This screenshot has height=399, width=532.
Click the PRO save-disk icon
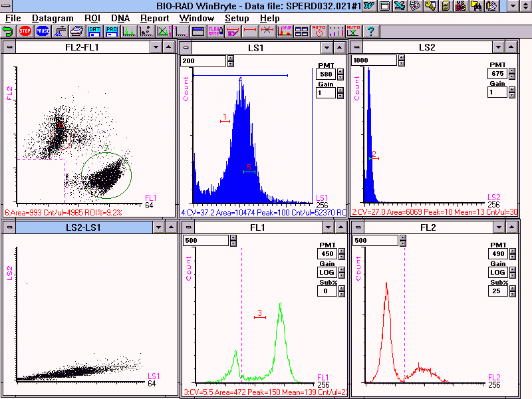(112, 31)
